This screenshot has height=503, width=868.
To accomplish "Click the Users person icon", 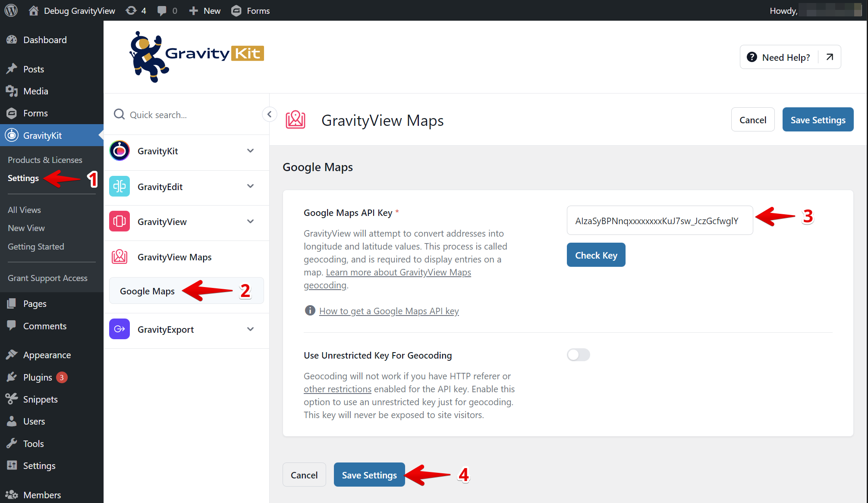I will [x=12, y=421].
